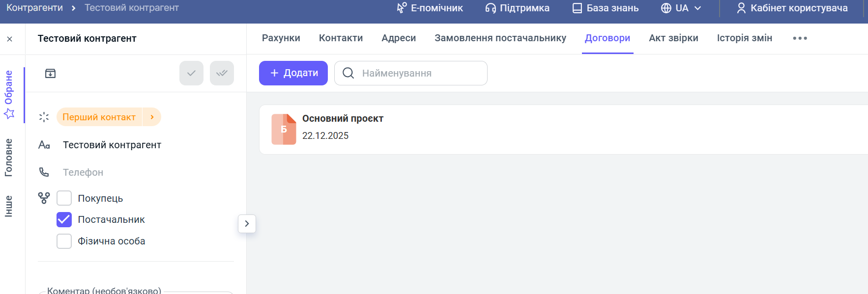Click the double checkmark save-and-close button
This screenshot has height=294, width=868.
(x=222, y=73)
